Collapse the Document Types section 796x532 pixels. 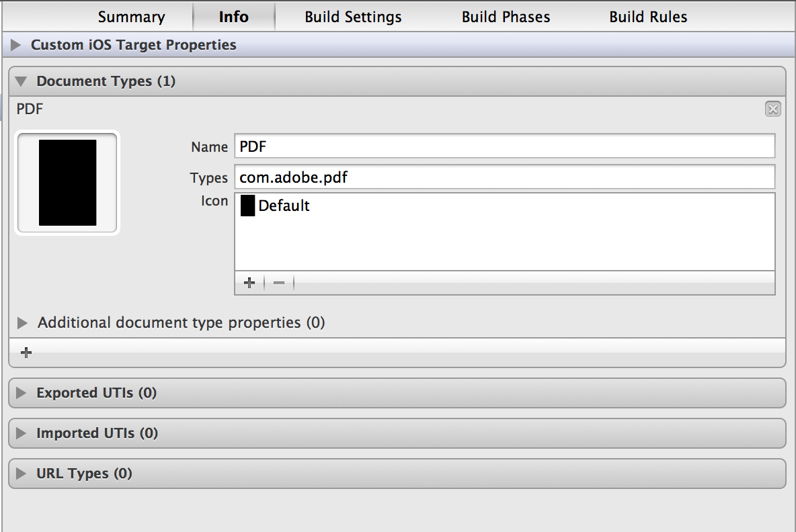tap(22, 81)
